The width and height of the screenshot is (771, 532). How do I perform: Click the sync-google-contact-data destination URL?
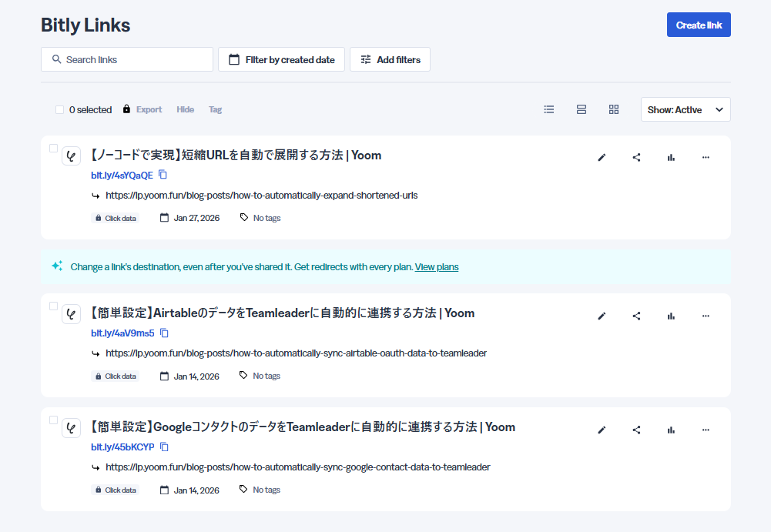coord(298,467)
